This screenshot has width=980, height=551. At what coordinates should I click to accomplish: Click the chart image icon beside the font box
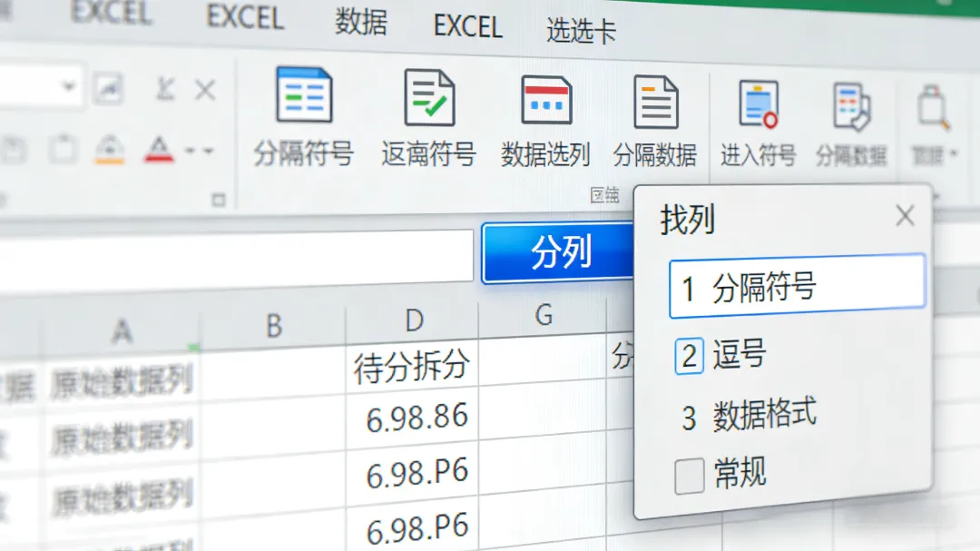pyautogui.click(x=109, y=88)
